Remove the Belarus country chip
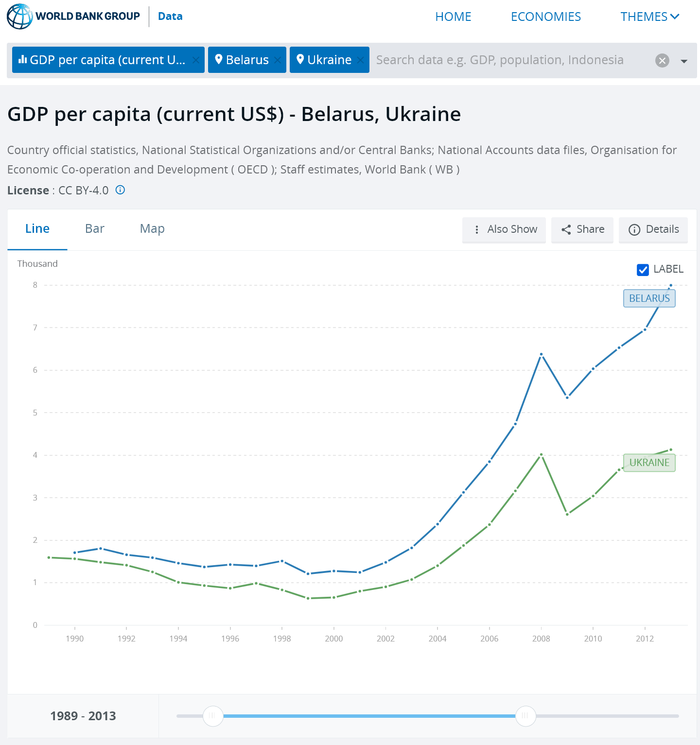Image resolution: width=700 pixels, height=745 pixels. [277, 60]
